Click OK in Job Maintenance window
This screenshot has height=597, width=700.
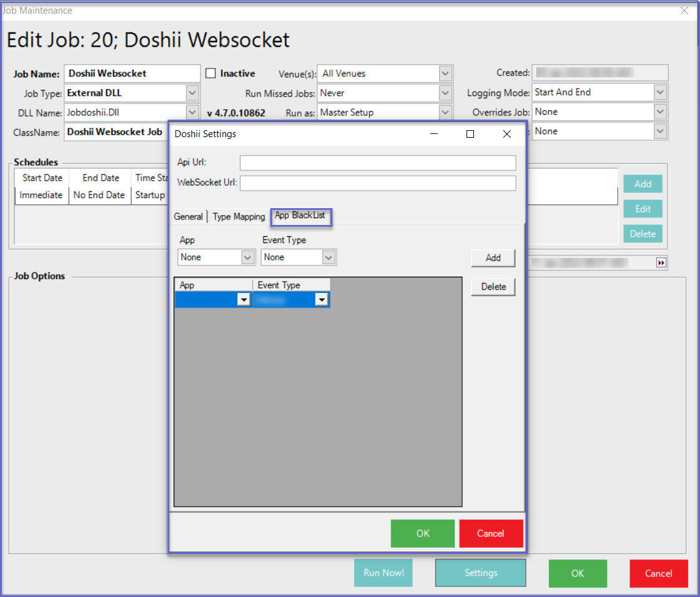click(x=578, y=573)
